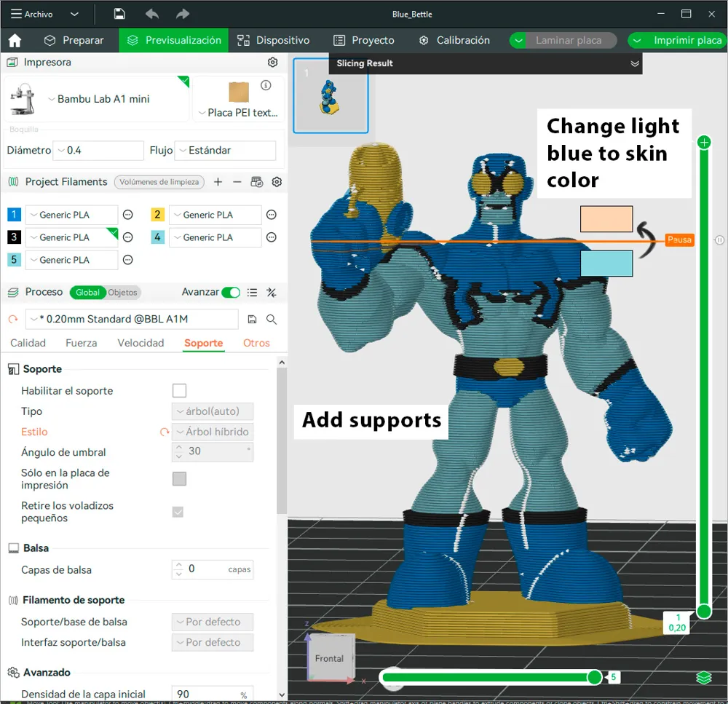The width and height of the screenshot is (728, 704).
Task: Click the filament 2 yellow color swatch
Action: 157,215
